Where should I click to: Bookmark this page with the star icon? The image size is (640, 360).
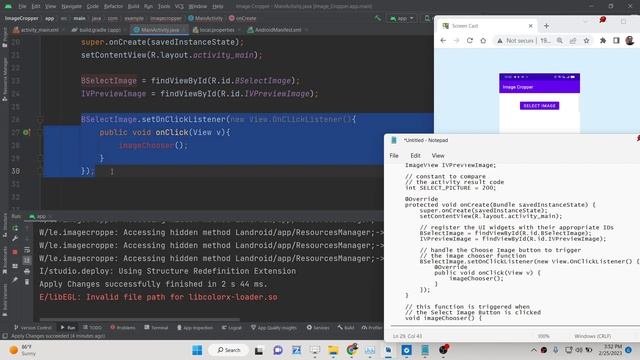click(586, 40)
